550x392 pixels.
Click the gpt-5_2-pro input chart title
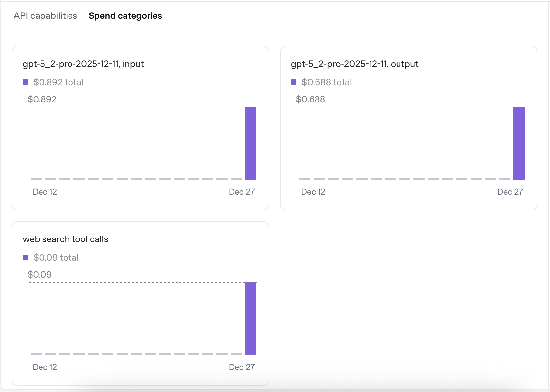[x=83, y=64]
